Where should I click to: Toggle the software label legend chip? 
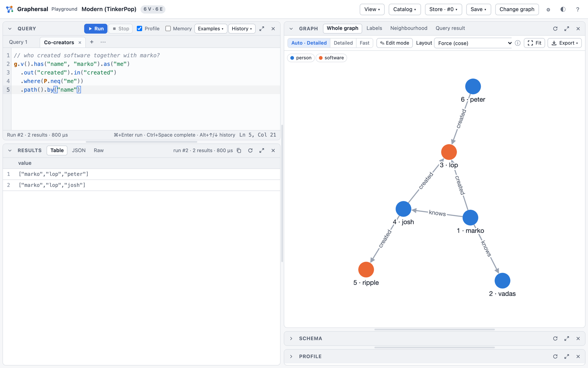[331, 58]
